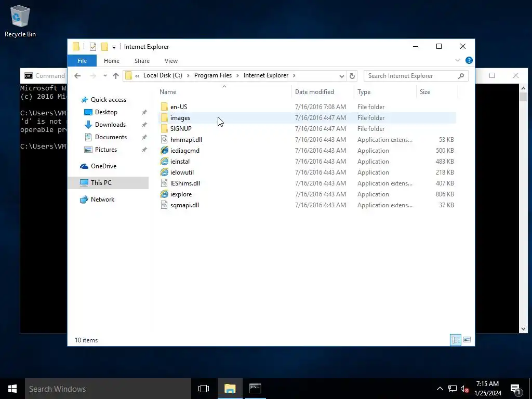Open the Customize Quick Access Toolbar dropdown
Screen dimensions: 532x399
[114, 47]
